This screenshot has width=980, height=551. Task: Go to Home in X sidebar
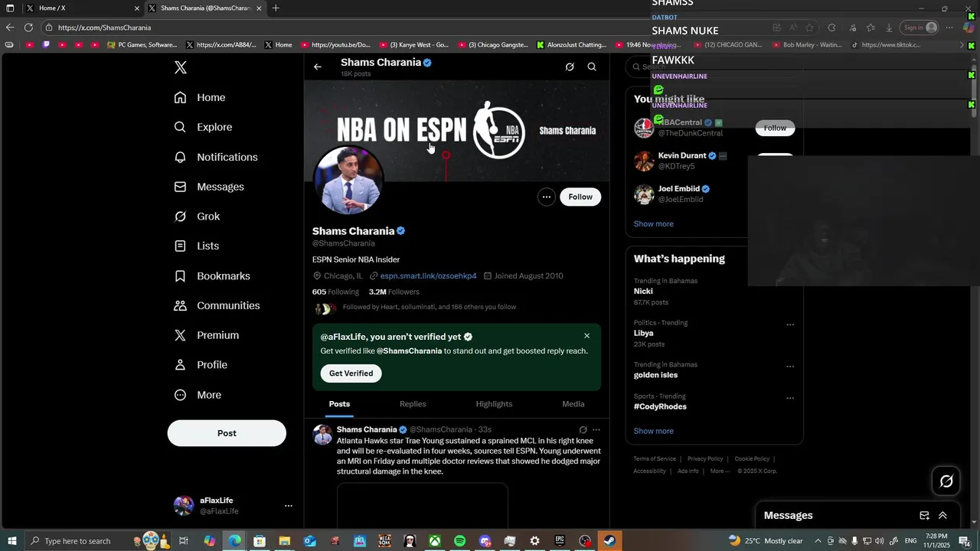[x=200, y=97]
